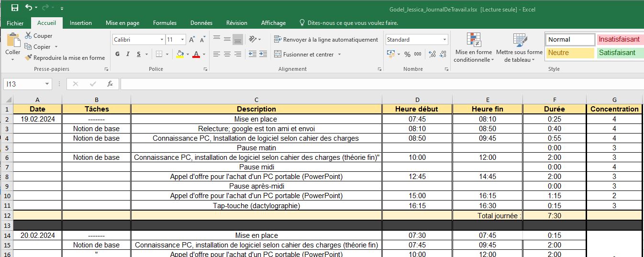Image resolution: width=644 pixels, height=257 pixels.
Task: Click Fusionner et centrer button
Action: (x=304, y=55)
